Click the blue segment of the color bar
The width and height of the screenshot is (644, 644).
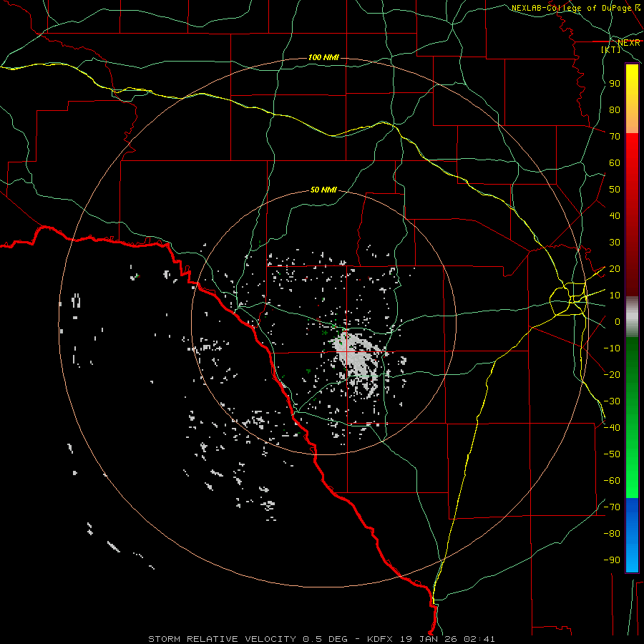coord(632,535)
